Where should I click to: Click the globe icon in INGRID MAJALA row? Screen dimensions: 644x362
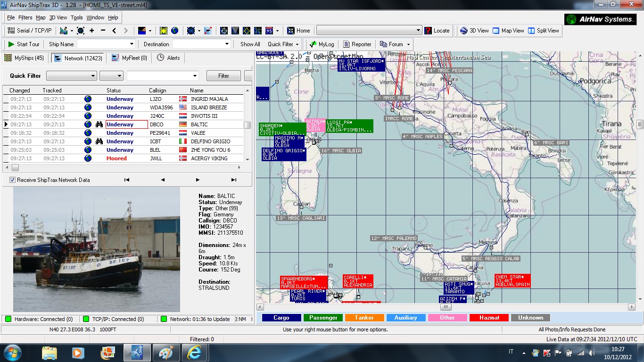click(x=88, y=99)
